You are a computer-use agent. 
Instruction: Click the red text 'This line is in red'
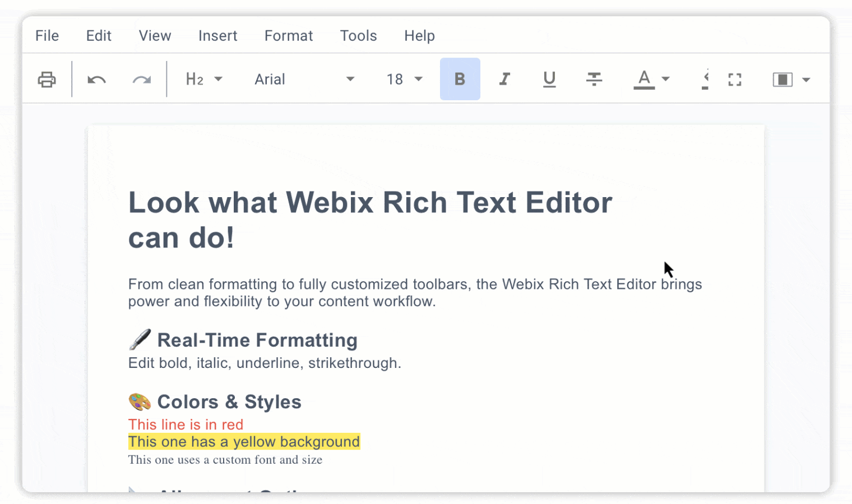[x=186, y=424]
